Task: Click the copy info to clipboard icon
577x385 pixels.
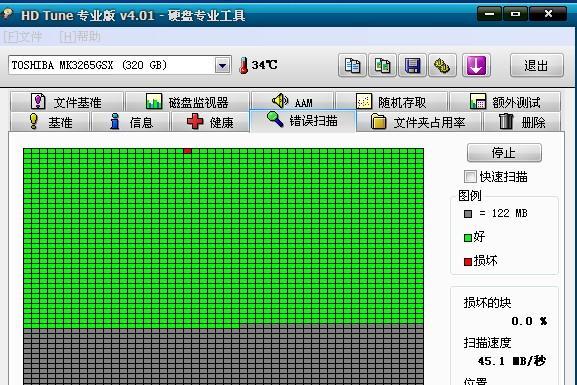Action: pos(352,66)
